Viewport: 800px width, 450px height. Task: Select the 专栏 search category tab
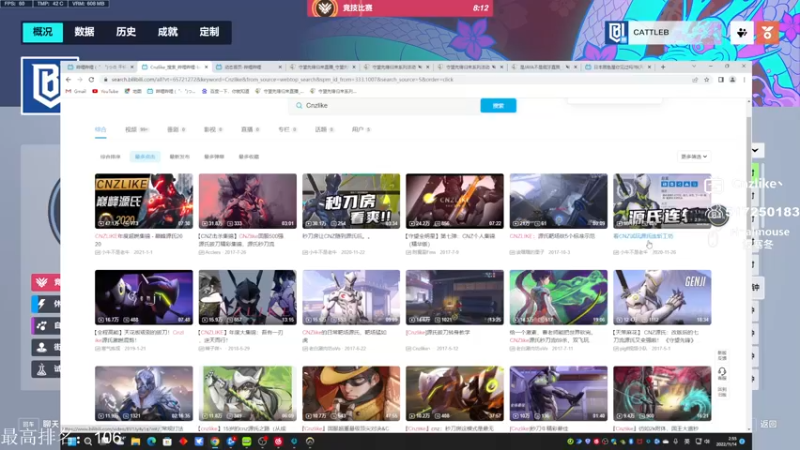pos(287,130)
